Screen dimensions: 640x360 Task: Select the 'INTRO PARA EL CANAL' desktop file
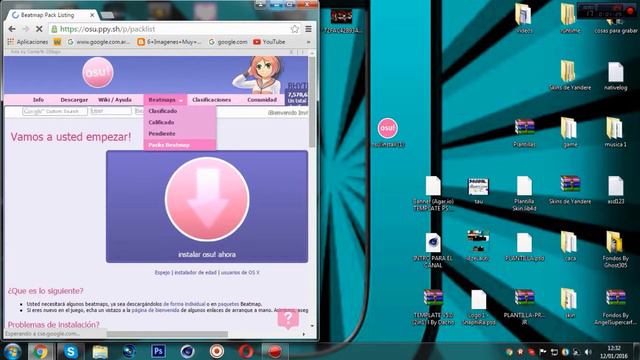(x=433, y=250)
